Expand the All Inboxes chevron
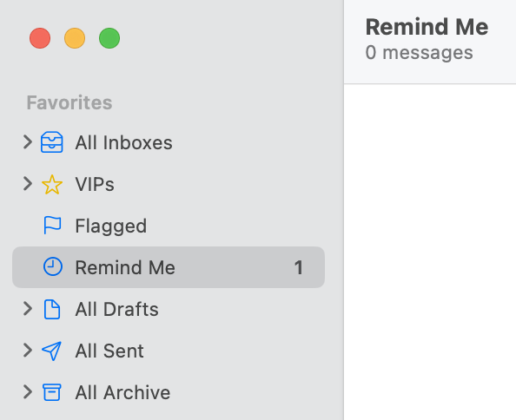 click(x=28, y=142)
